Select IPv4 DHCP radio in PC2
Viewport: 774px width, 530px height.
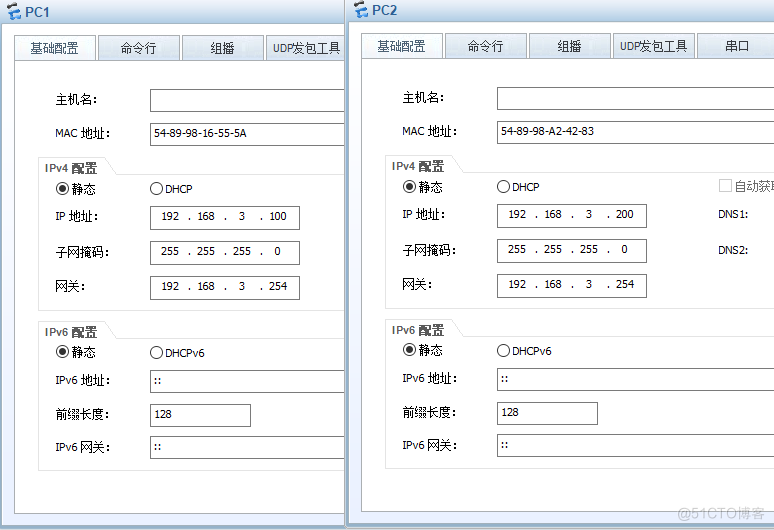[x=503, y=187]
